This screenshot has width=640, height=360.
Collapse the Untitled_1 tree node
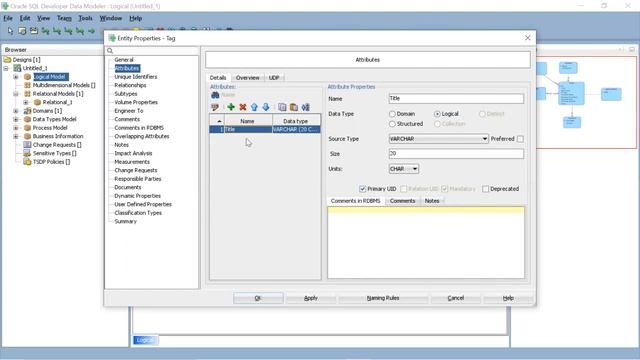6,68
